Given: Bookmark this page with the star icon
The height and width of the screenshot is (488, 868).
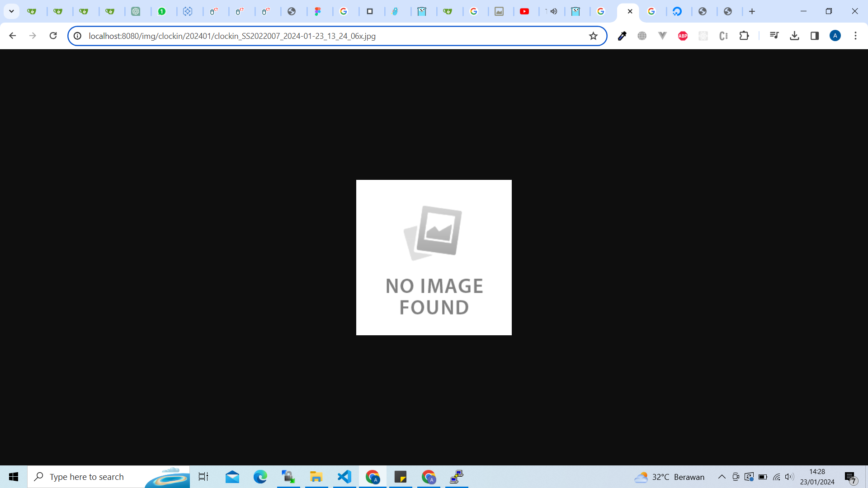Looking at the screenshot, I should [593, 36].
